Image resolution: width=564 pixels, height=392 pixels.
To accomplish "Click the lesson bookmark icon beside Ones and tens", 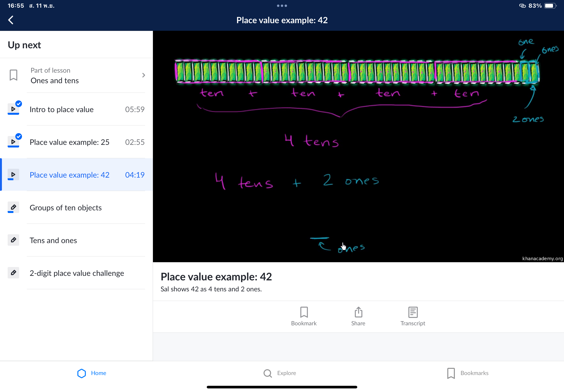I will click(x=14, y=75).
